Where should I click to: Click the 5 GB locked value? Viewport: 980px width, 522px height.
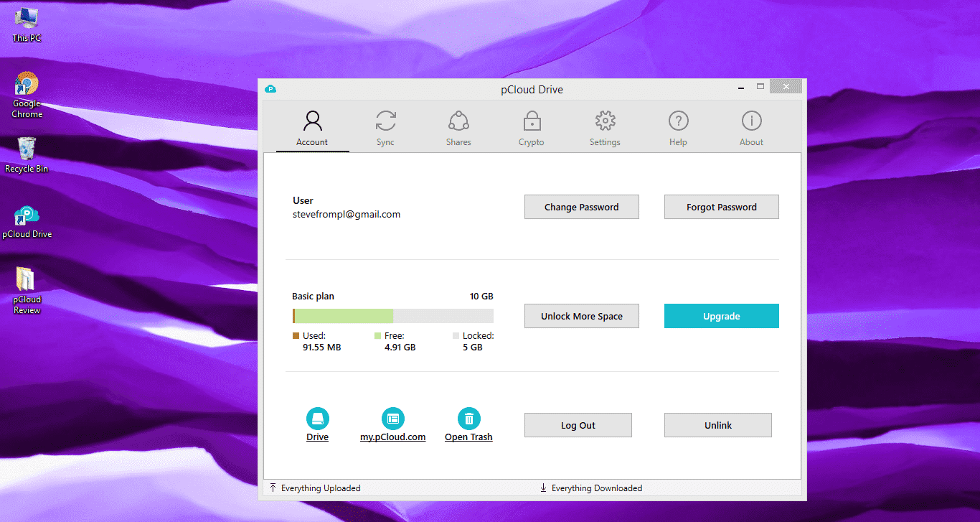click(472, 347)
